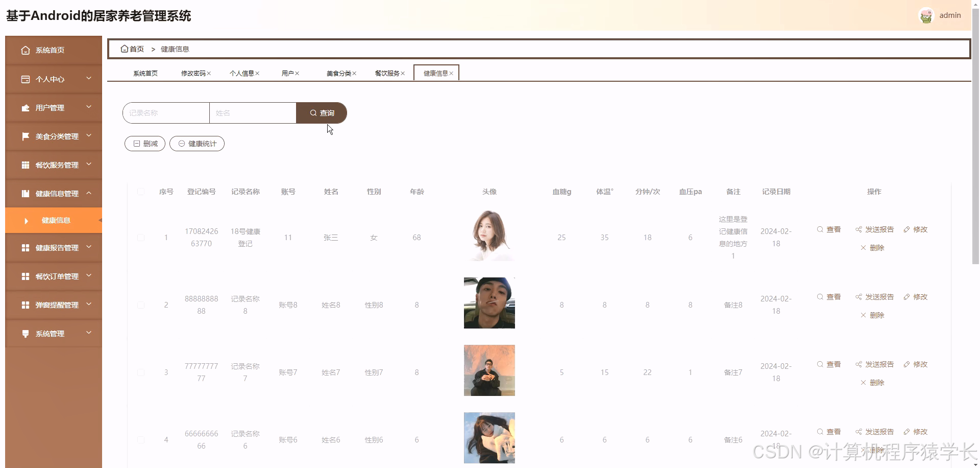The width and height of the screenshot is (980, 468).
Task: Click 修改 for 姓名8 row
Action: pos(916,297)
